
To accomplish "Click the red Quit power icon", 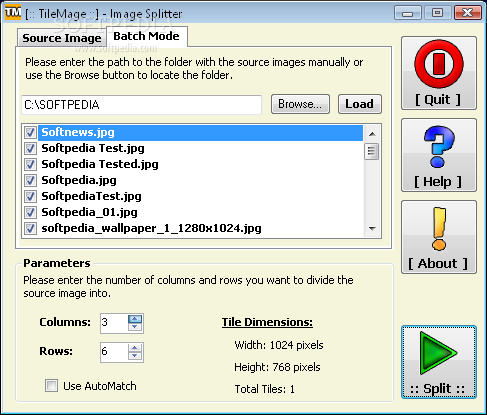I will coord(439,64).
